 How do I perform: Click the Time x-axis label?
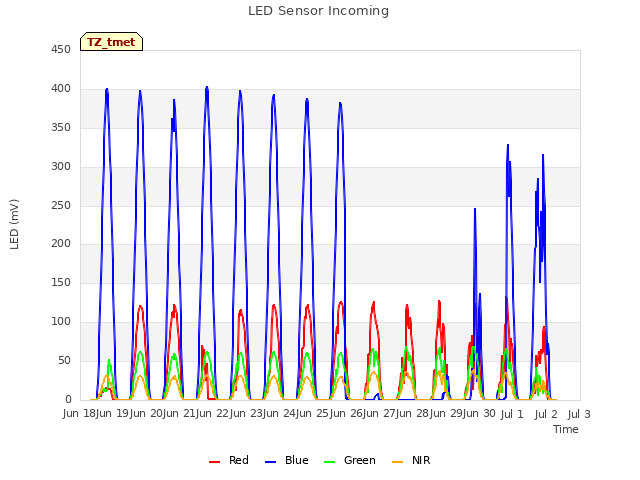[x=566, y=429]
